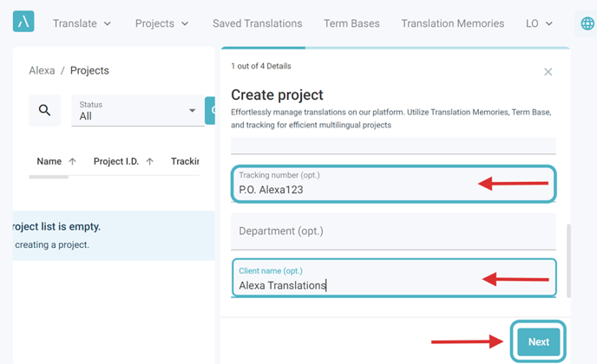Click the Alexa logo icon
The height and width of the screenshot is (364, 597).
click(23, 22)
